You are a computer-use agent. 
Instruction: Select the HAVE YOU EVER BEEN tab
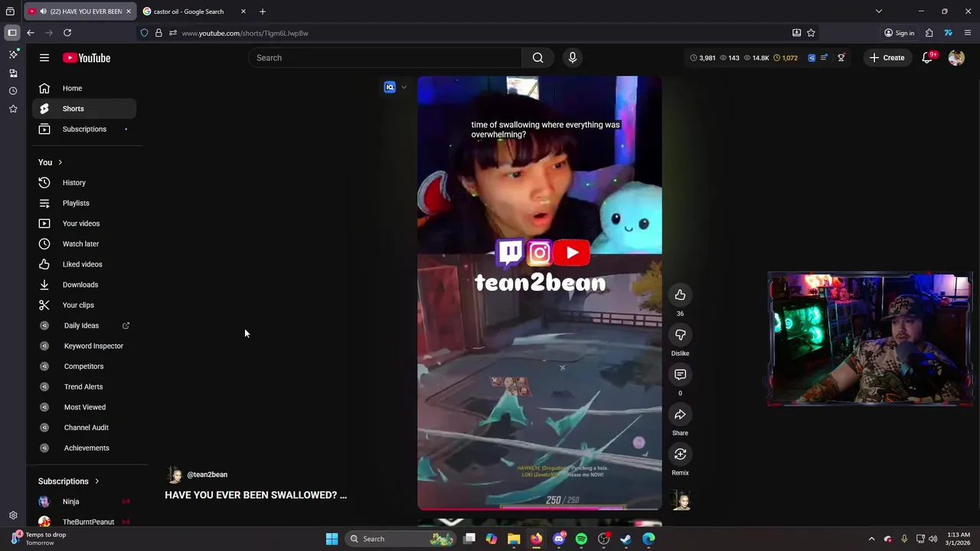80,11
